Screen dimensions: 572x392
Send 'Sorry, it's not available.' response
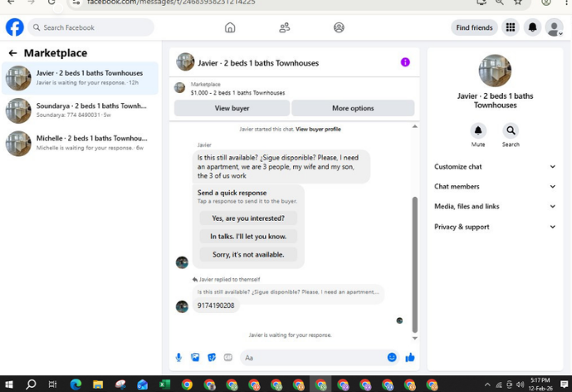click(x=248, y=255)
